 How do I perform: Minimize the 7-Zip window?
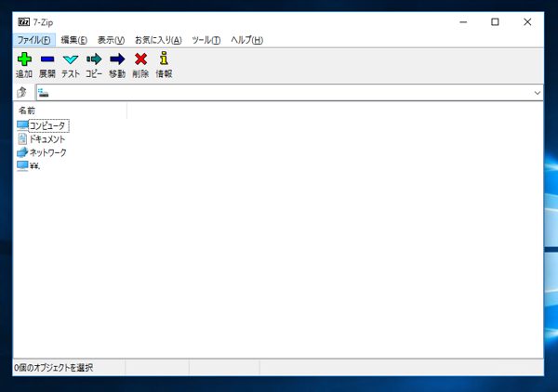pos(463,22)
